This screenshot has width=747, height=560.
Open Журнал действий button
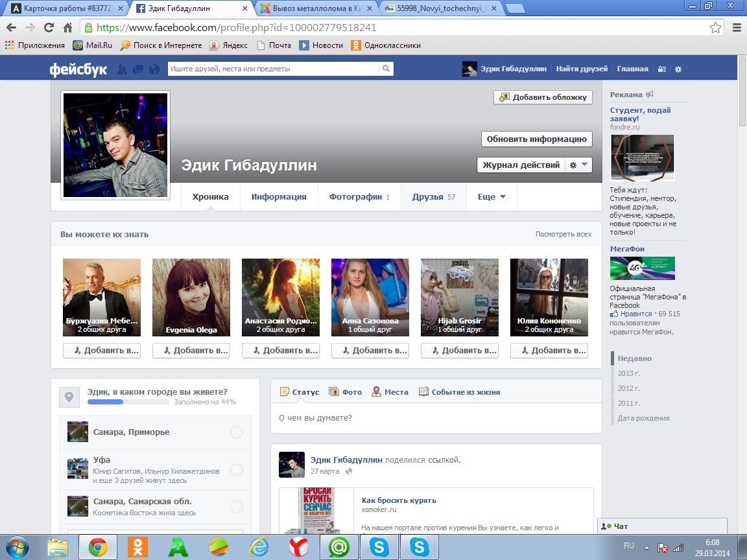click(521, 165)
